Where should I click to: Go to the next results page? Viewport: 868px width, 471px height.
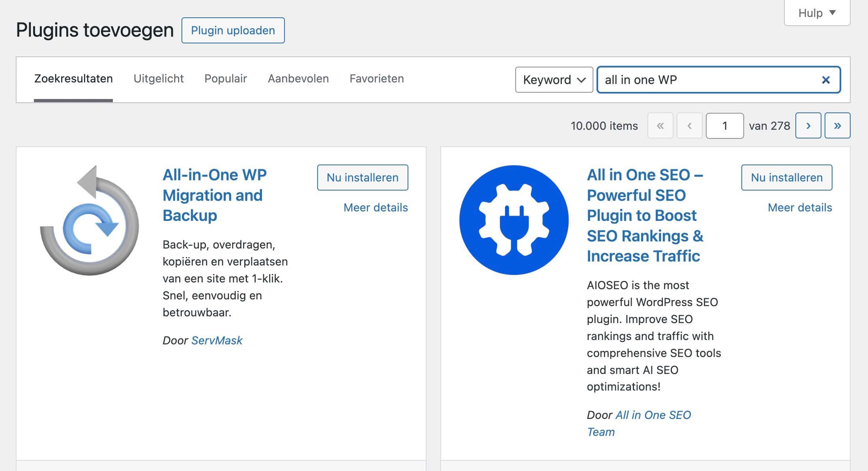click(808, 125)
